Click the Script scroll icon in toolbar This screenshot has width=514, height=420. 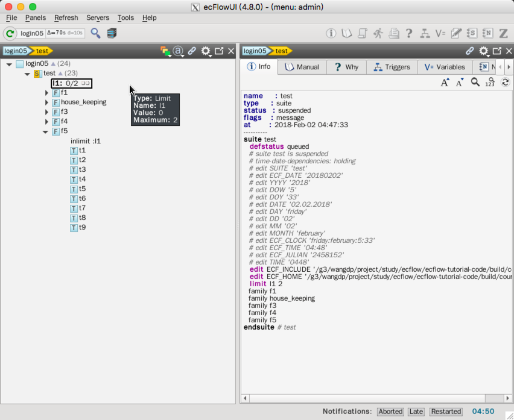[362, 33]
